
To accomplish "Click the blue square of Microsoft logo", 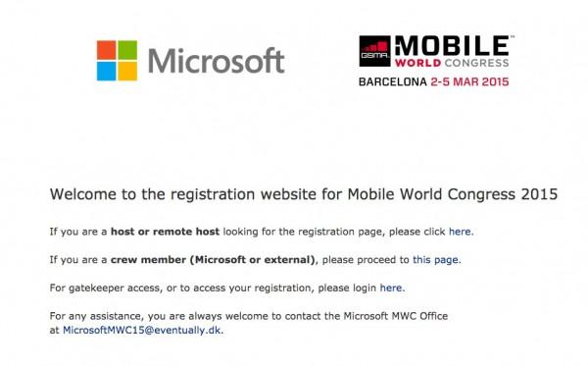I will click(107, 71).
